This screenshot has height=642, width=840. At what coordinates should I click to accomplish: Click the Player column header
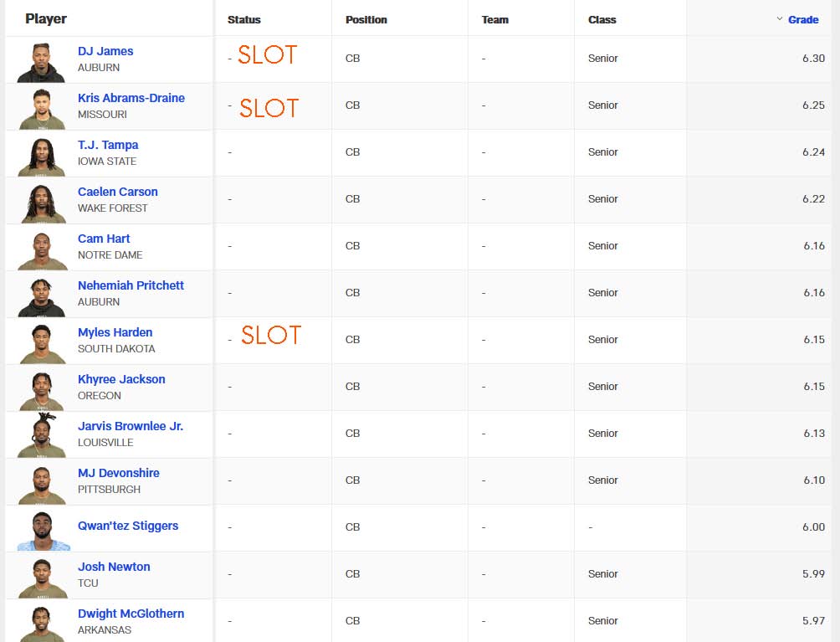pyautogui.click(x=46, y=19)
